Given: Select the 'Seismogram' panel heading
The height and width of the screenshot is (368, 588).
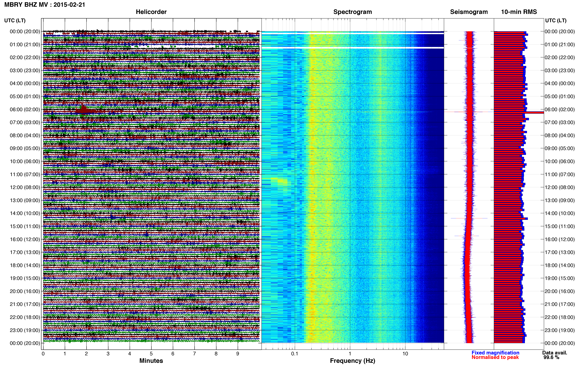Looking at the screenshot, I should 469,12.
